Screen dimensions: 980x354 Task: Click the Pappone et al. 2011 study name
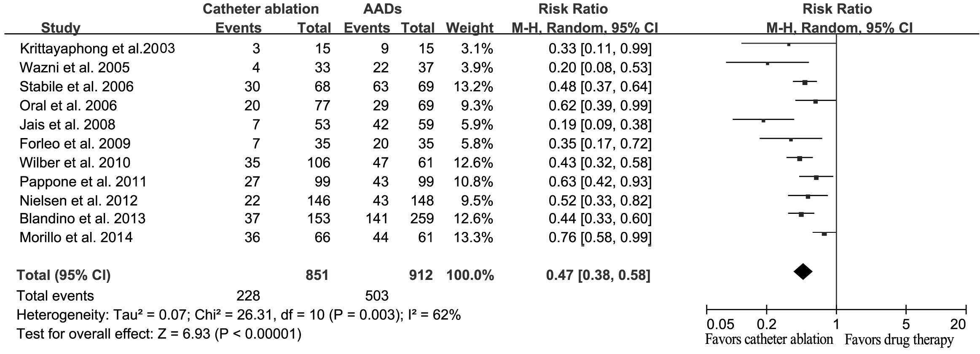coord(83,181)
